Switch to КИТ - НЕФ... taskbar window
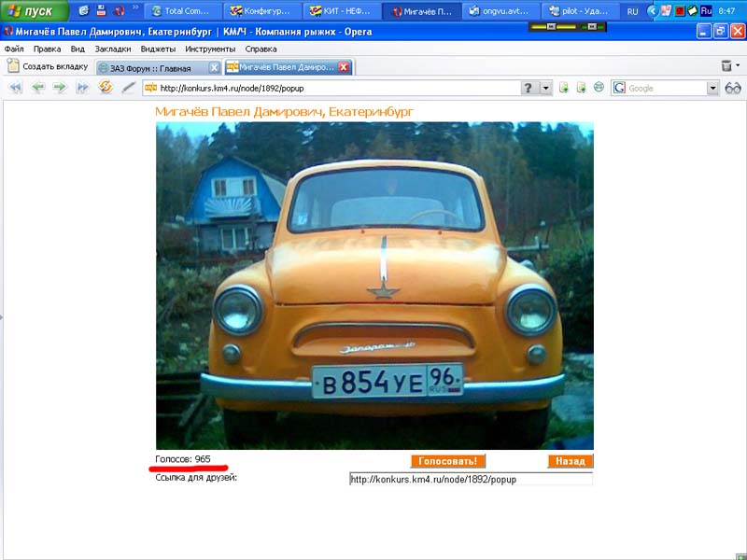The width and height of the screenshot is (747, 560). [x=342, y=11]
